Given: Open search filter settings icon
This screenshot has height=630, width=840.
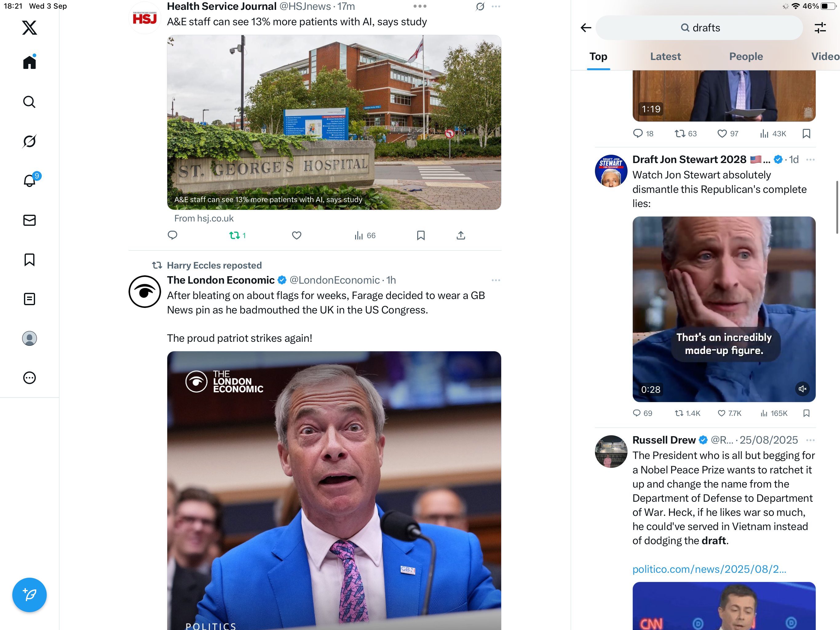Looking at the screenshot, I should coord(820,28).
